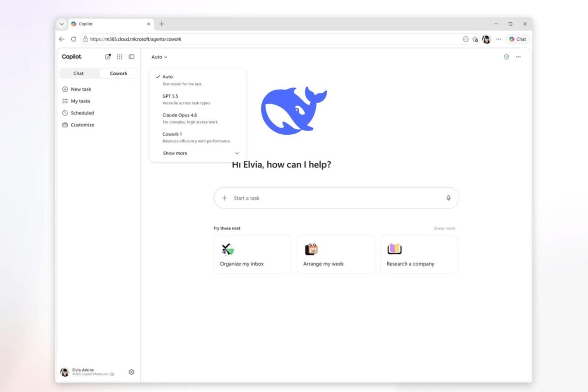Expand Show more models chevron

point(237,153)
